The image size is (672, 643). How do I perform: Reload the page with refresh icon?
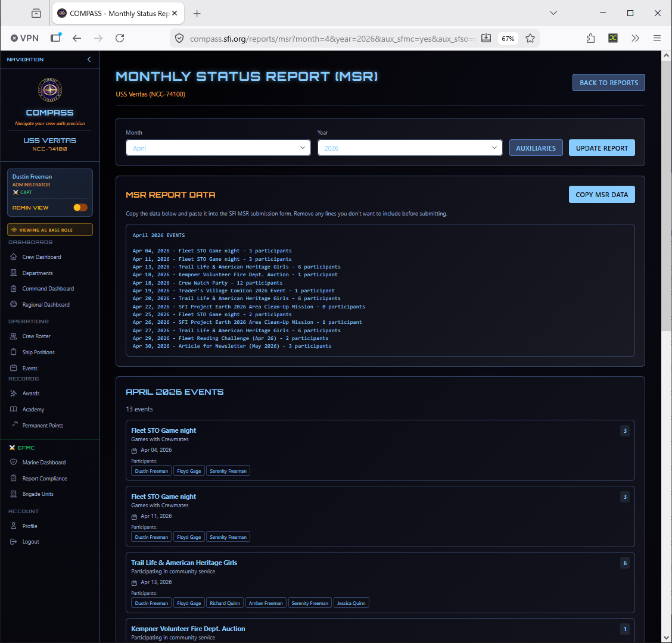click(x=120, y=38)
